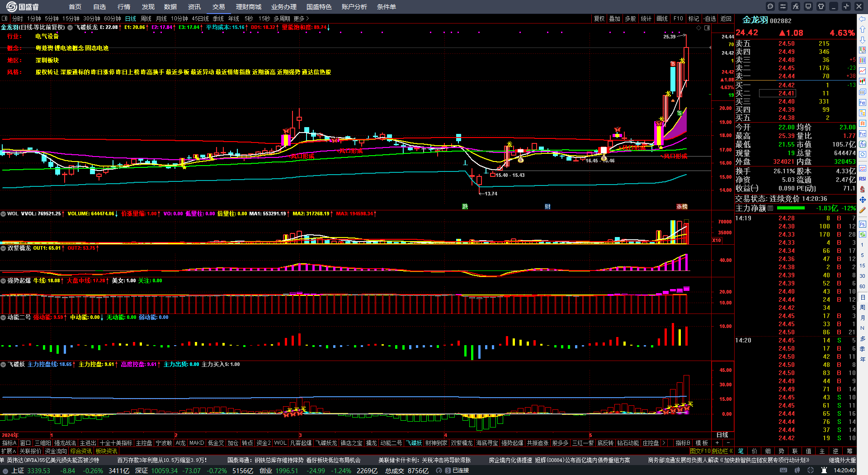Click the + zoom in chart button
This screenshot has height=475, width=868.
(x=717, y=443)
